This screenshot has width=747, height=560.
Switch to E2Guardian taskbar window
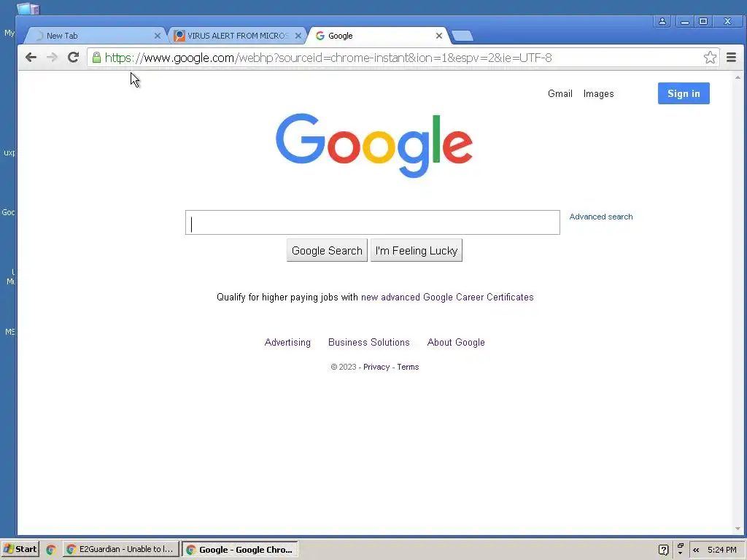pos(121,549)
